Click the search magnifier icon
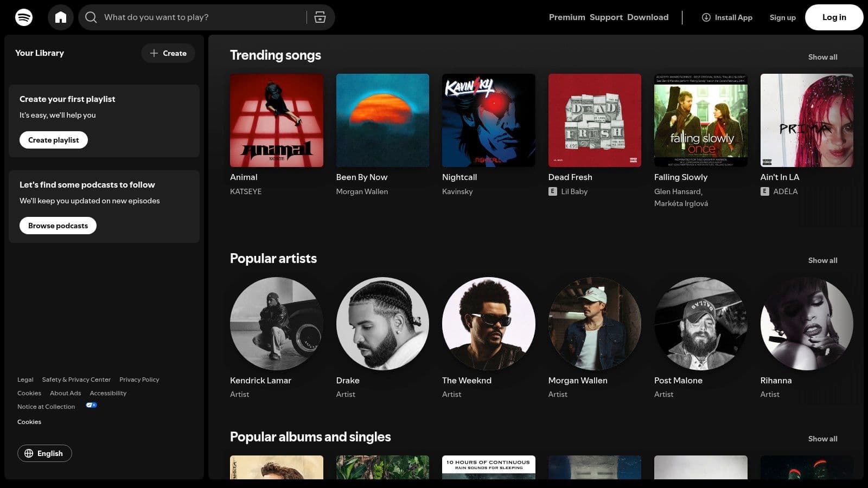The image size is (868, 488). (91, 17)
